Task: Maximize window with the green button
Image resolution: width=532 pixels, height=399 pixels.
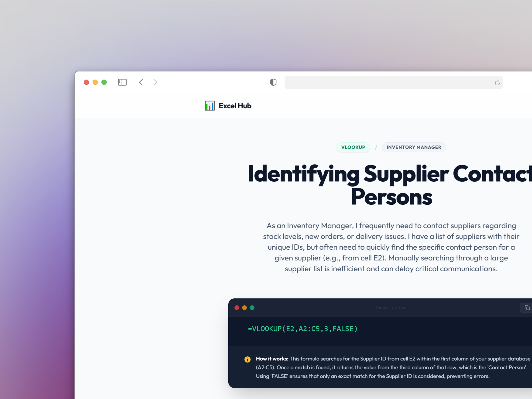Action: 104,82
